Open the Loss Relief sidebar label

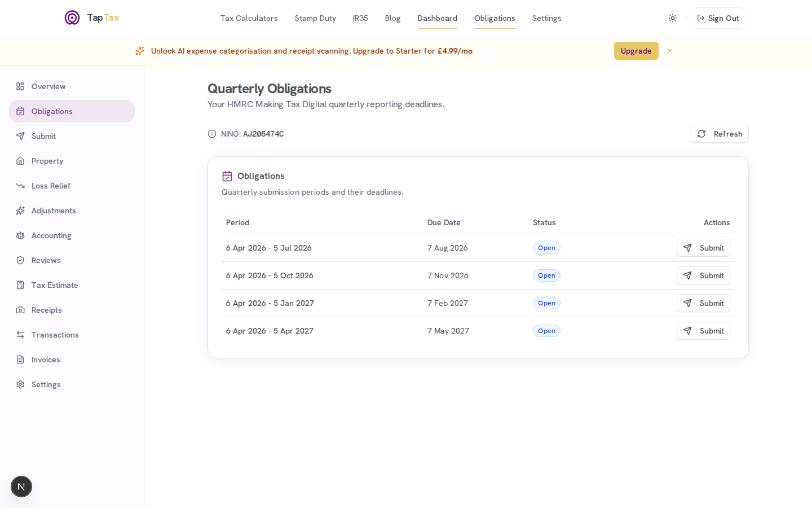51,186
